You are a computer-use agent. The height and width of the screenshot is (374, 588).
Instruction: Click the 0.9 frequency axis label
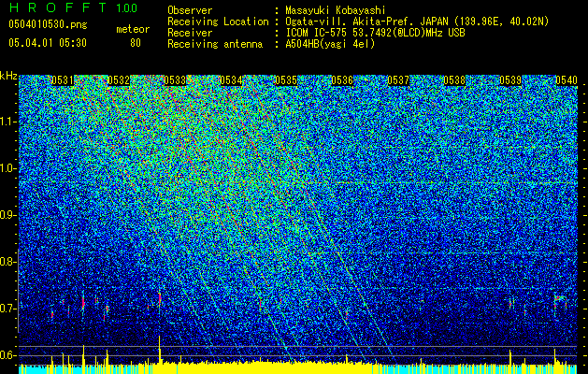[x=7, y=215]
